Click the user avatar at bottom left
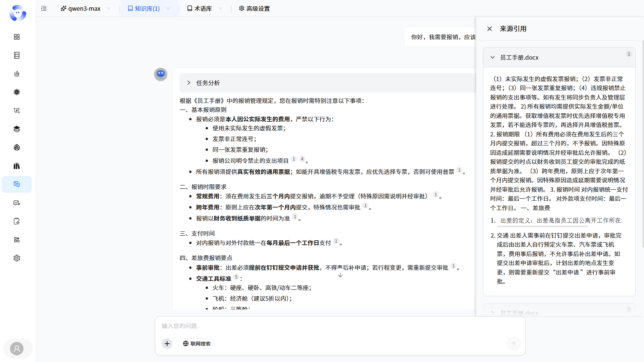Viewport: 644px width, 362px height. pos(17,349)
